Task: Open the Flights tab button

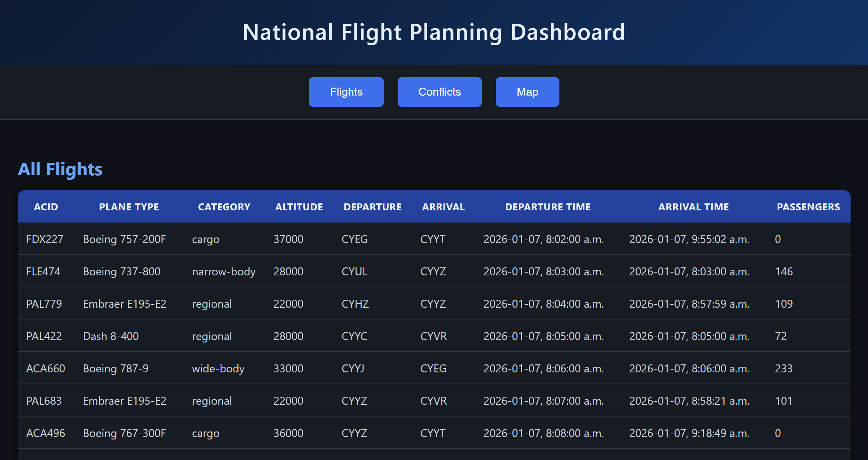Action: pyautogui.click(x=346, y=92)
